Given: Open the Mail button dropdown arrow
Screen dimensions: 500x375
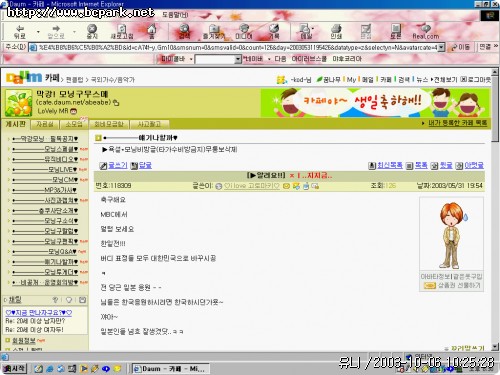Looking at the screenshot, I should tap(313, 29).
